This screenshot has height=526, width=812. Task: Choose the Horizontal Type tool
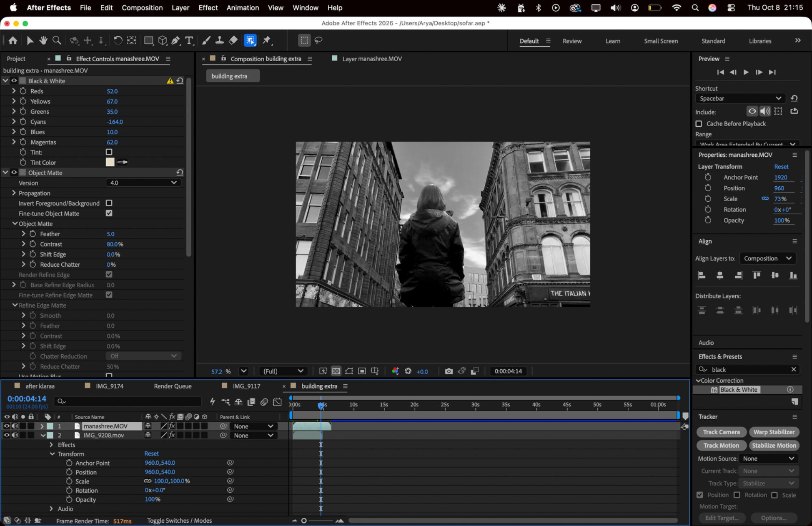click(189, 40)
